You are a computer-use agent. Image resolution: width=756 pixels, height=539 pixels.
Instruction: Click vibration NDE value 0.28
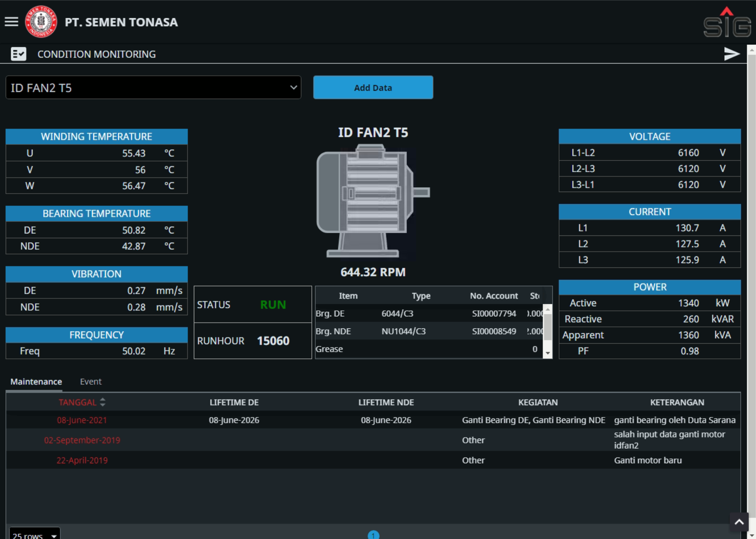[x=136, y=307]
